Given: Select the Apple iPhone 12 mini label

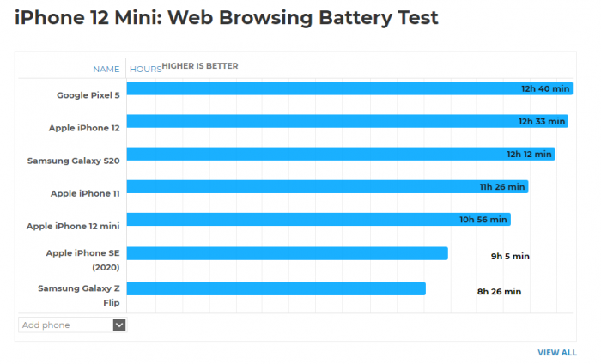Looking at the screenshot, I should [73, 226].
